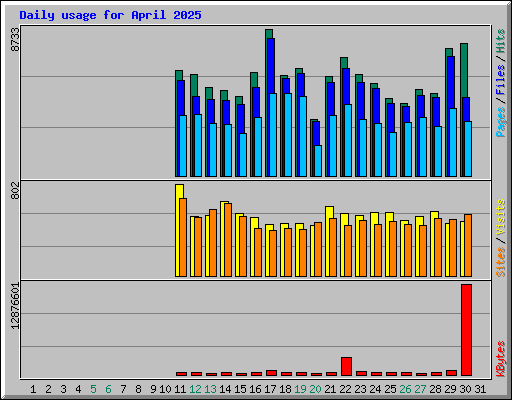The height and width of the screenshot is (400, 512).
Task: Click day label 5 on the x-axis
Action: [x=93, y=389]
